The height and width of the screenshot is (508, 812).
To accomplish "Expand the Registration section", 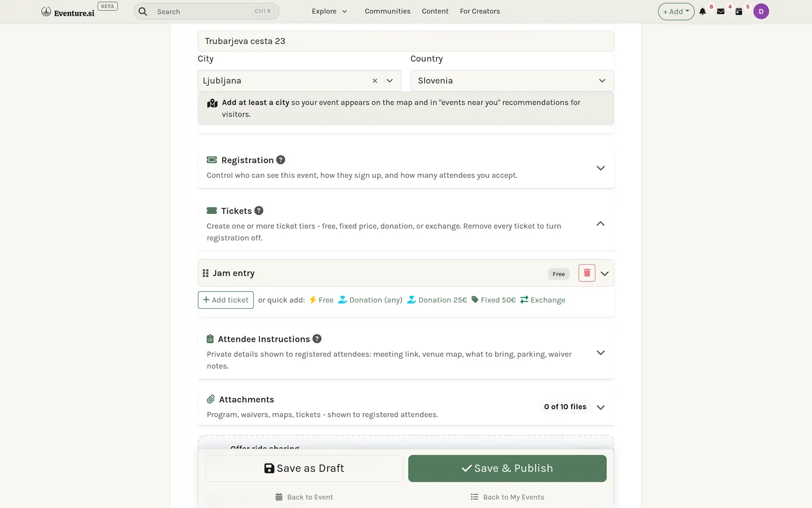I will tap(601, 168).
